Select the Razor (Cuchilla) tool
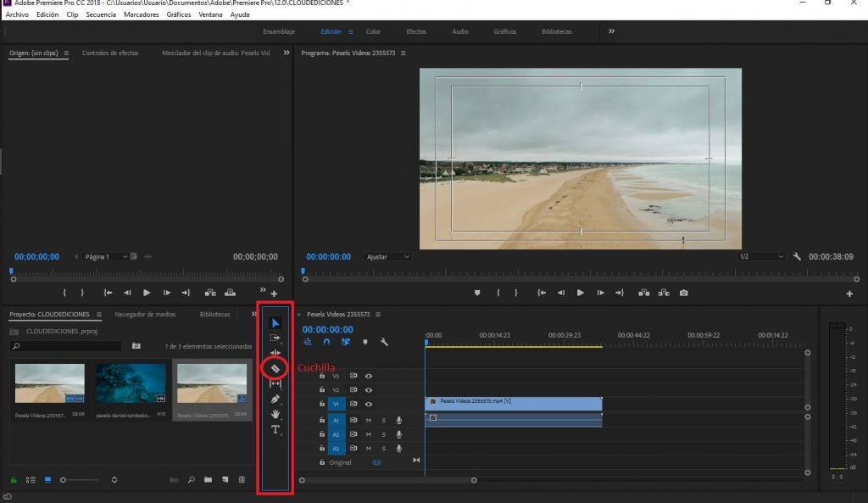The width and height of the screenshot is (868, 503). click(275, 368)
